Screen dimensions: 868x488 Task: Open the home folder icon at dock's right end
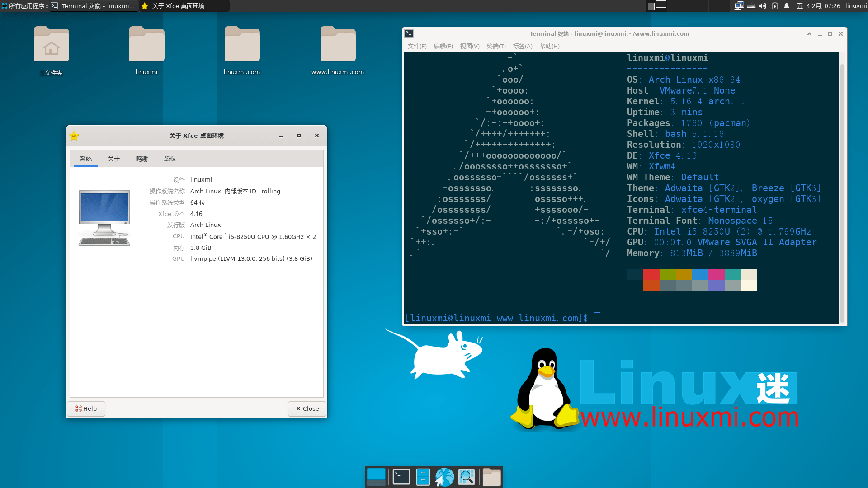click(x=491, y=477)
